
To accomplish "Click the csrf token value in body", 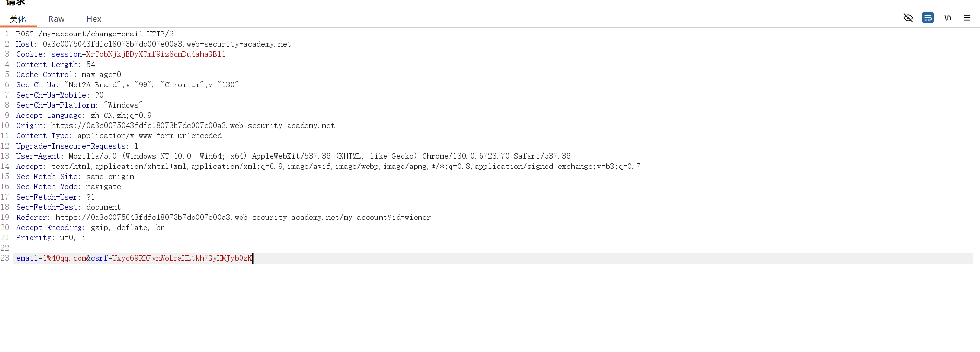I will (182, 258).
